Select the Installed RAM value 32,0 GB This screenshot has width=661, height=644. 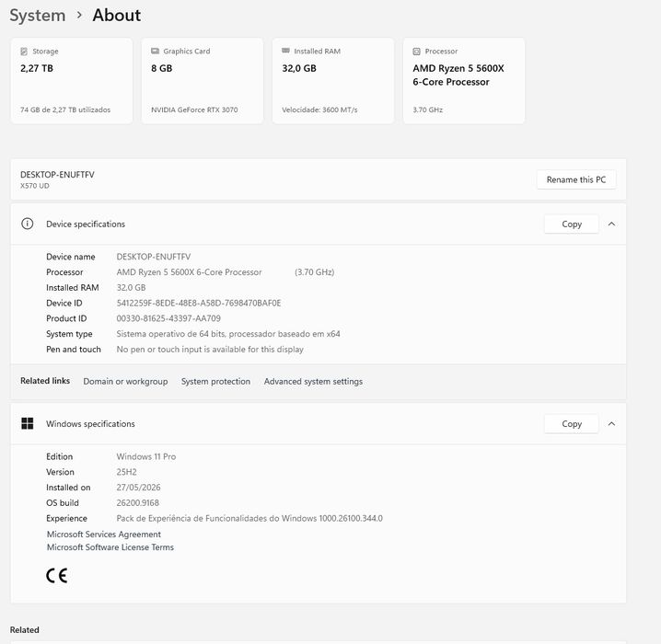click(131, 288)
